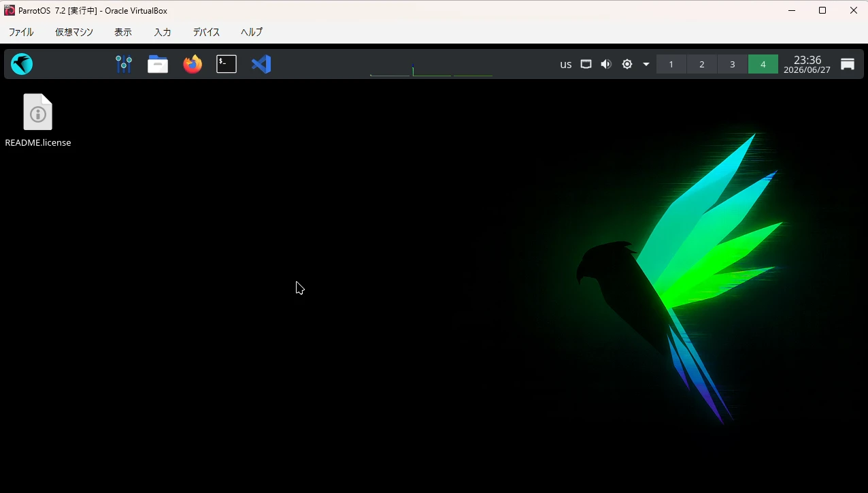868x493 pixels.
Task: Launch Firefox browser from panel
Action: [193, 64]
